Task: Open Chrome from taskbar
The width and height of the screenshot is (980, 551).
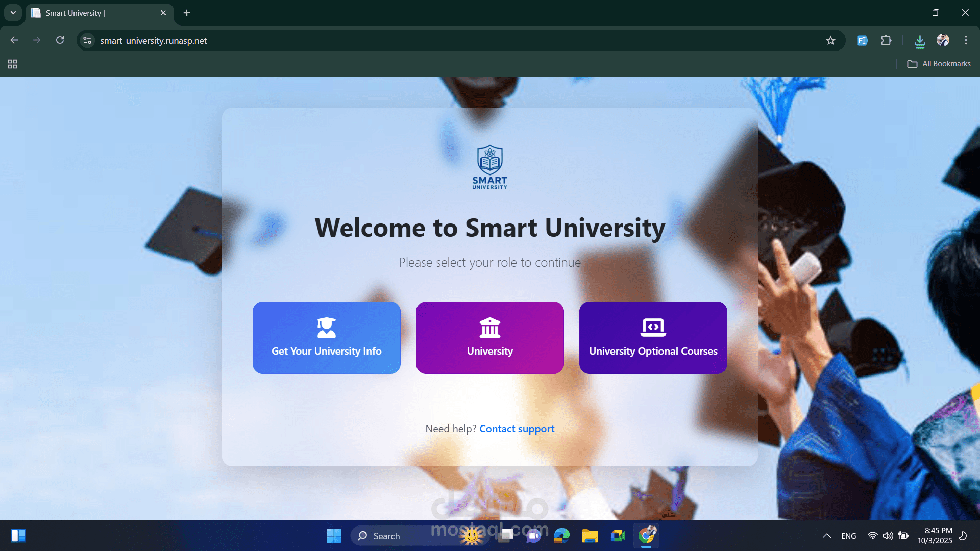Action: pos(646,536)
